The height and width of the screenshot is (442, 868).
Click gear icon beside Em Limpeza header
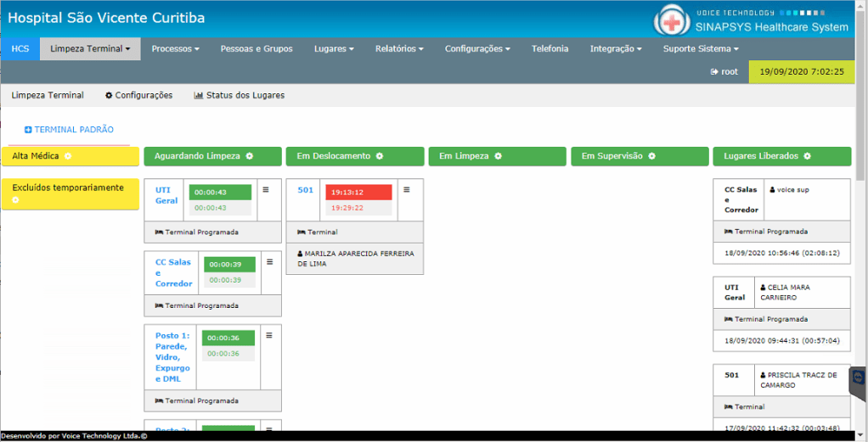498,156
